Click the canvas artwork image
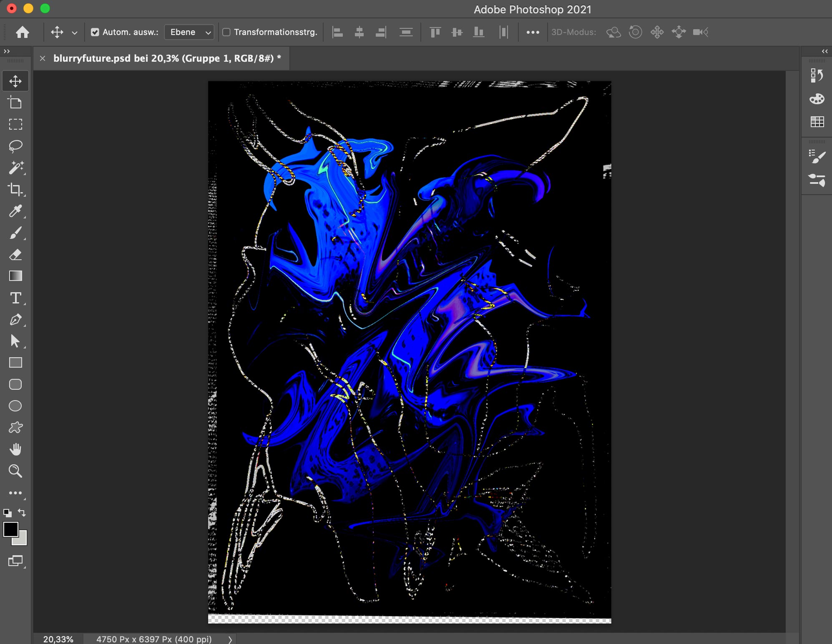The width and height of the screenshot is (832, 644). point(410,352)
